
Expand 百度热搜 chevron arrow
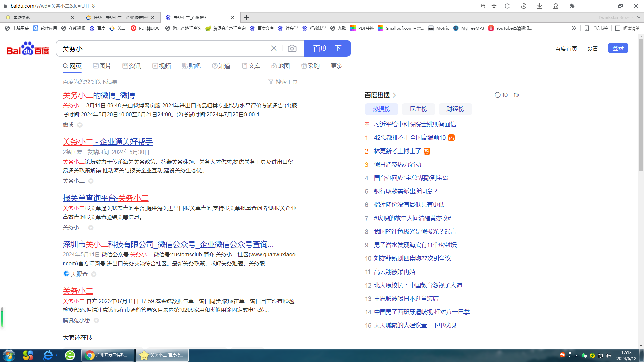pos(394,95)
